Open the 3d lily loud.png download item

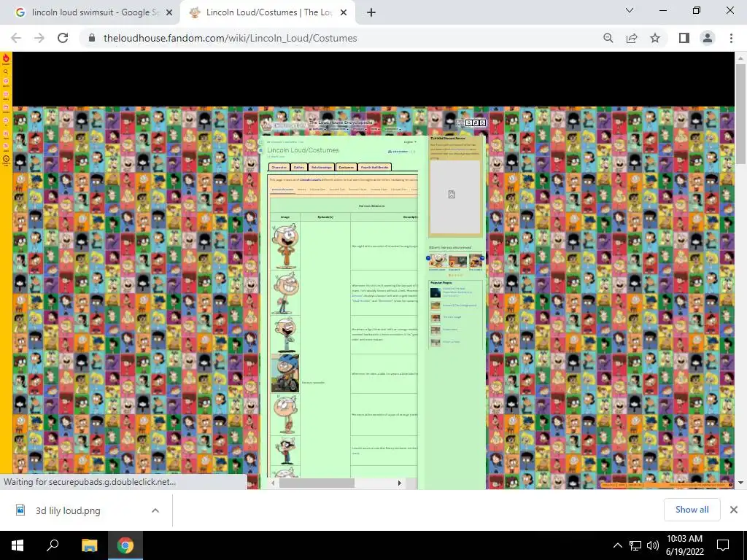click(x=68, y=510)
